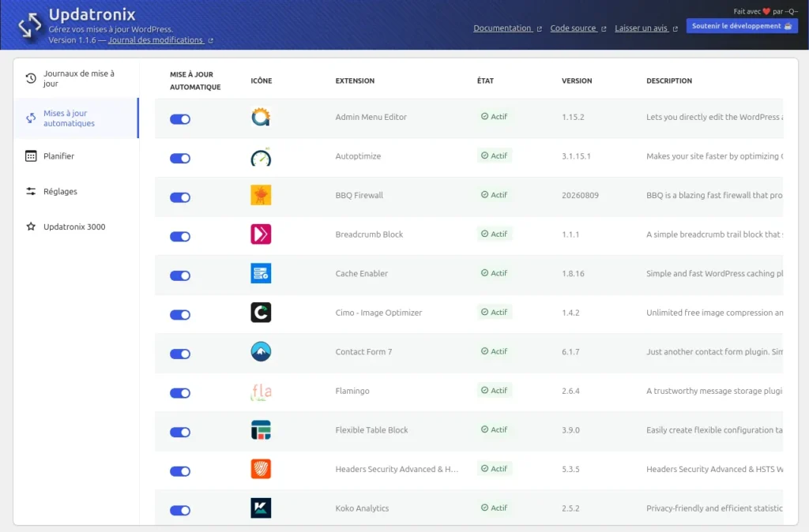Image resolution: width=809 pixels, height=532 pixels.
Task: Click the sync icon beside Mises à jour automatiques
Action: point(31,118)
